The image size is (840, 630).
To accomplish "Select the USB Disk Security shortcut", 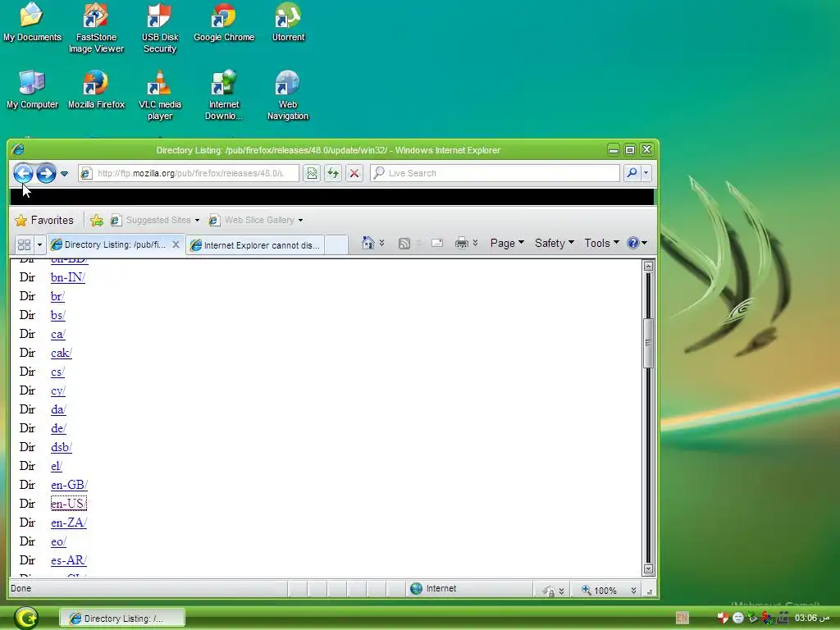I will tap(160, 29).
